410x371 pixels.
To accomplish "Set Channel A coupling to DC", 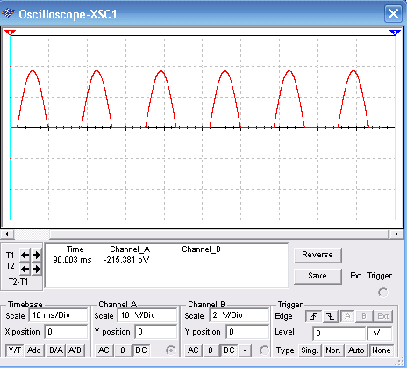I will point(141,350).
